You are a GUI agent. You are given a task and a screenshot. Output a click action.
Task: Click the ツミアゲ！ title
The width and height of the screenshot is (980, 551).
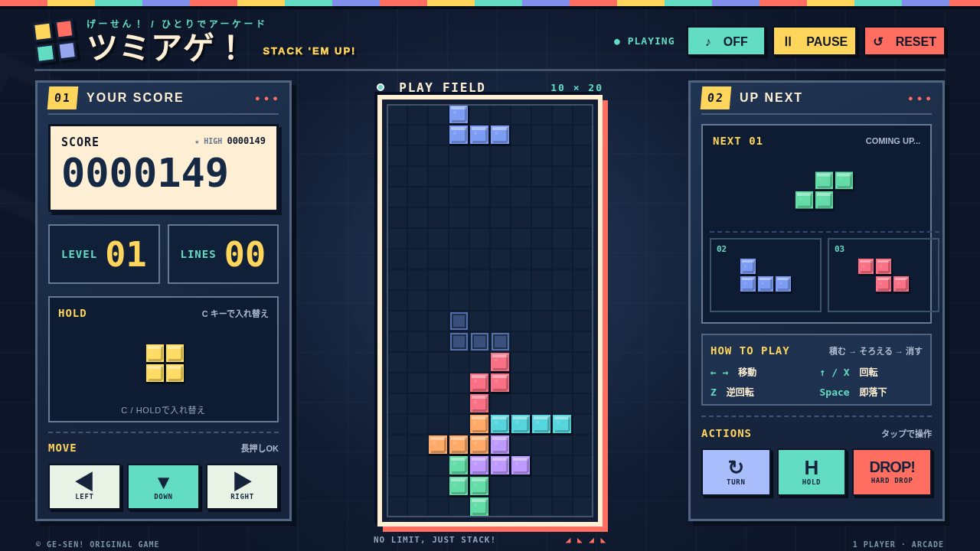tap(165, 47)
